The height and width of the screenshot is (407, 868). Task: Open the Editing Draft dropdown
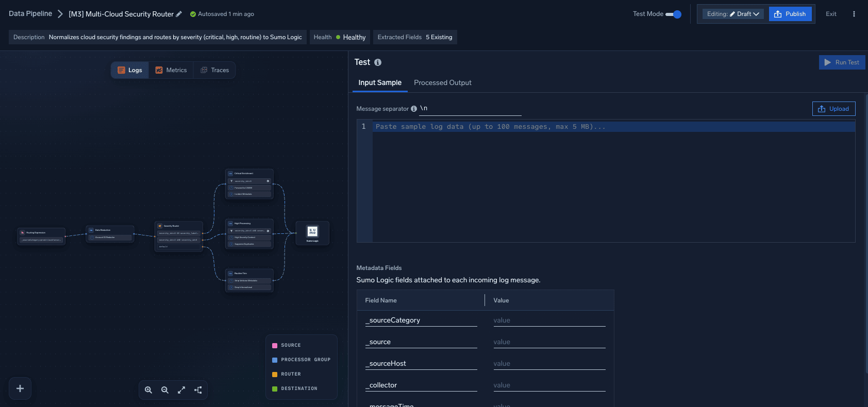tap(733, 14)
